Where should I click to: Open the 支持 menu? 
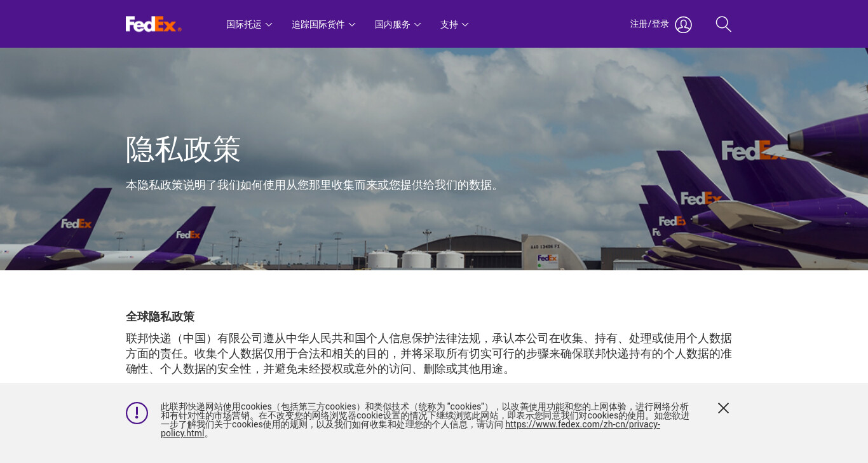click(x=454, y=24)
